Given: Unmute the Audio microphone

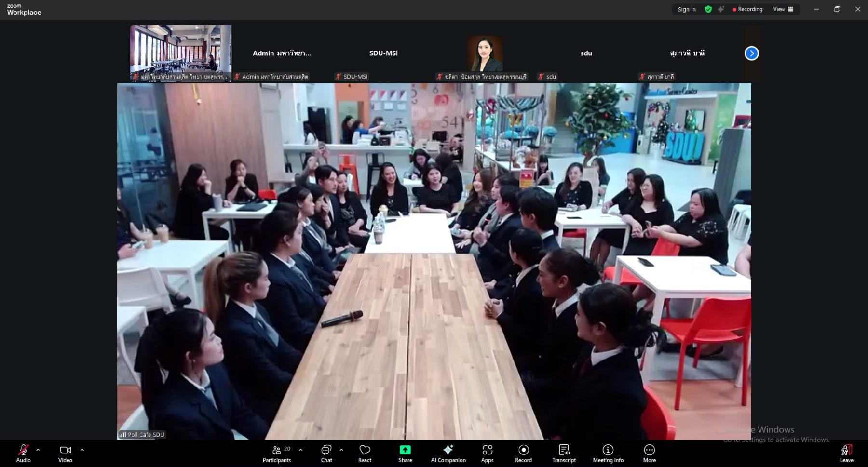Looking at the screenshot, I should click(x=23, y=453).
